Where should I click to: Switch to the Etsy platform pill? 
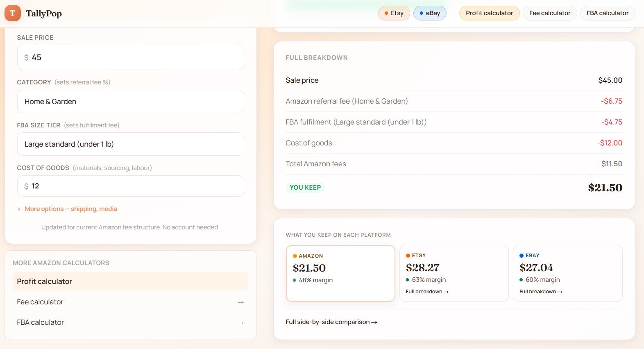pos(394,13)
